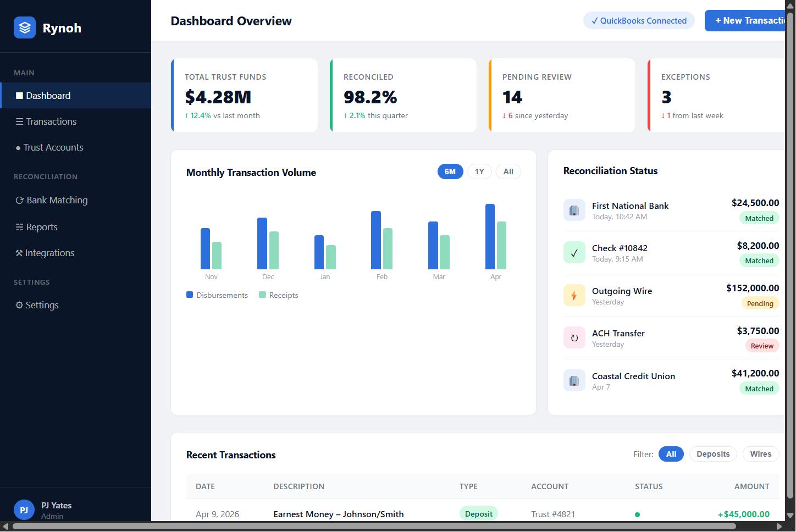Click the horizontal scrollbar left arrow
This screenshot has height=532, width=796.
click(x=5, y=526)
